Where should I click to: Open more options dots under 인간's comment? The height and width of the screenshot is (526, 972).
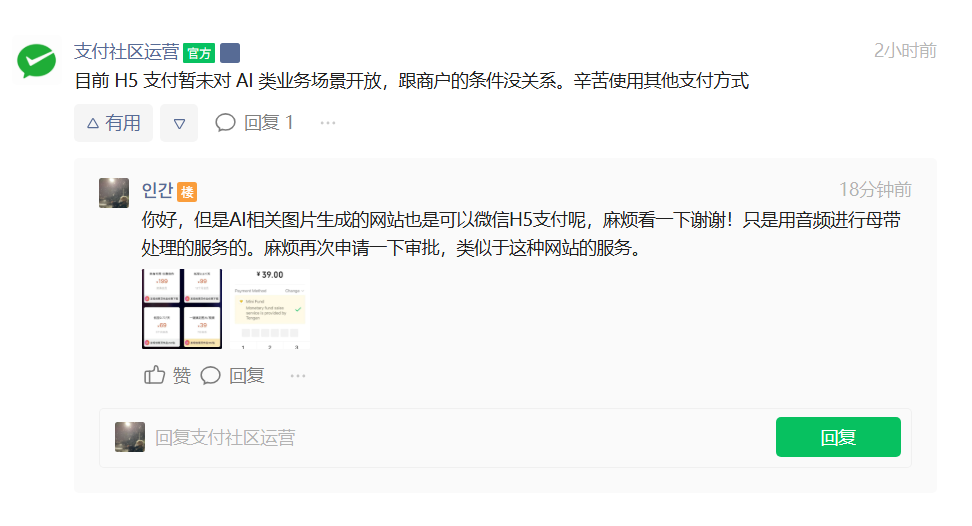[298, 375]
